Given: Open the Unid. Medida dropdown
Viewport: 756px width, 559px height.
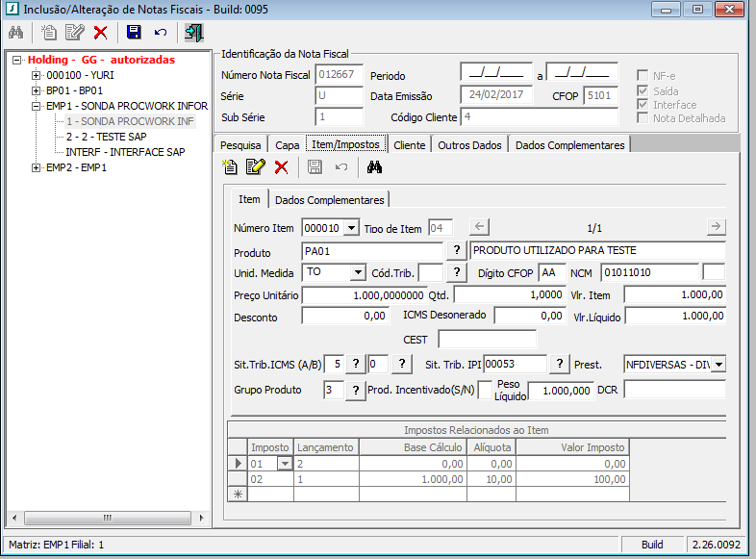Looking at the screenshot, I should pyautogui.click(x=358, y=273).
